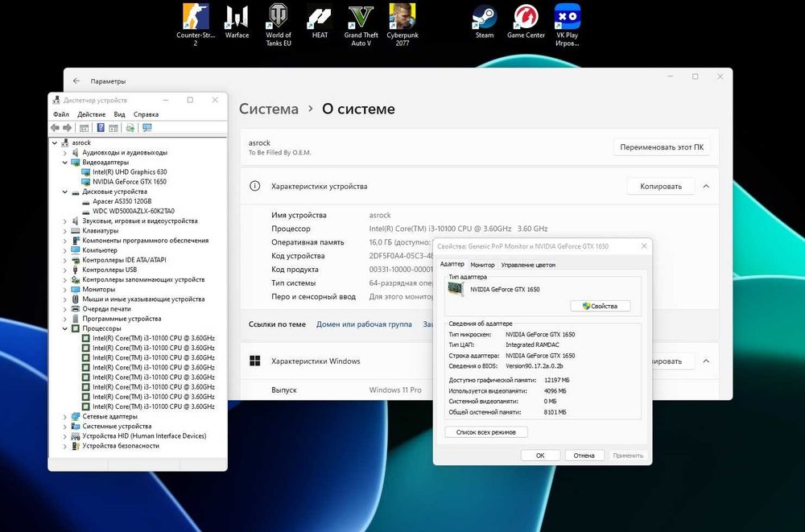The image size is (805, 532).
Task: Launch the VK Play desktop shortcut
Action: [x=568, y=25]
